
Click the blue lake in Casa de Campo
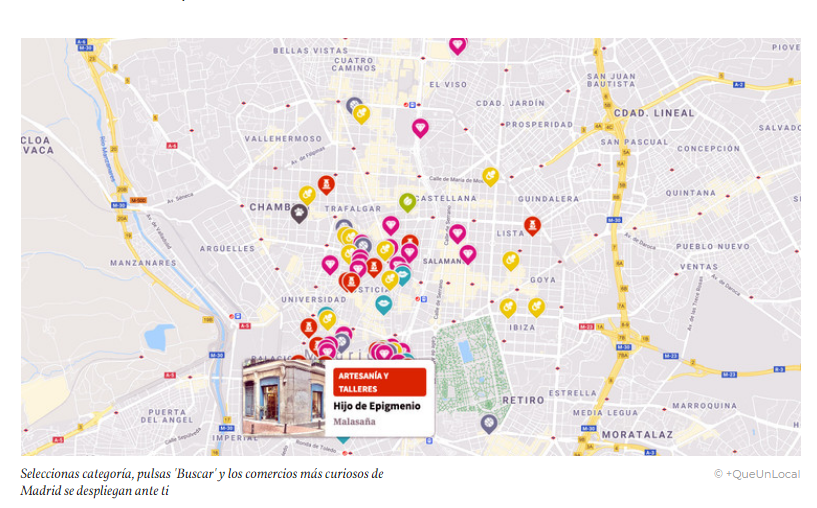(x=159, y=338)
